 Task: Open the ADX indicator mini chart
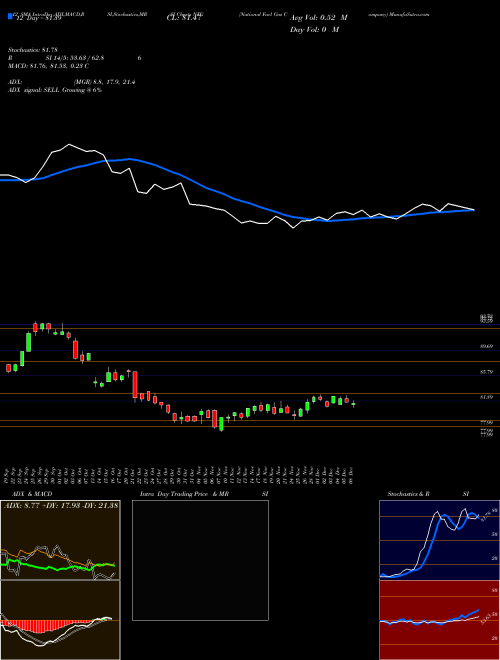(60, 540)
